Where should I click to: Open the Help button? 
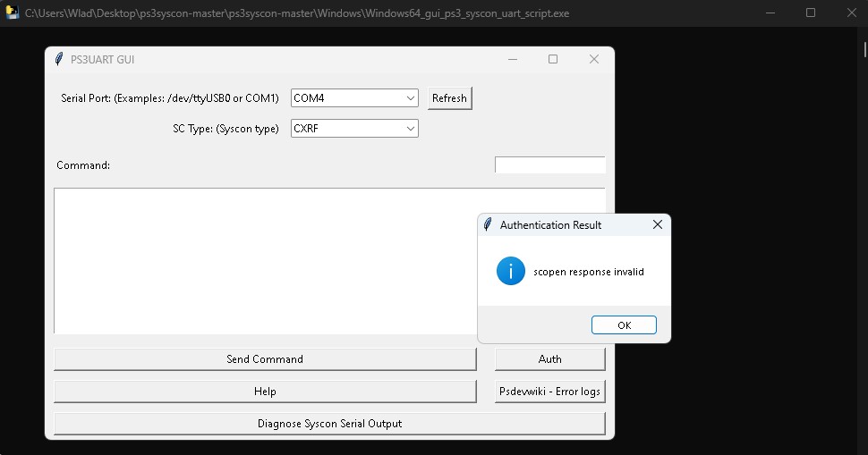click(265, 392)
